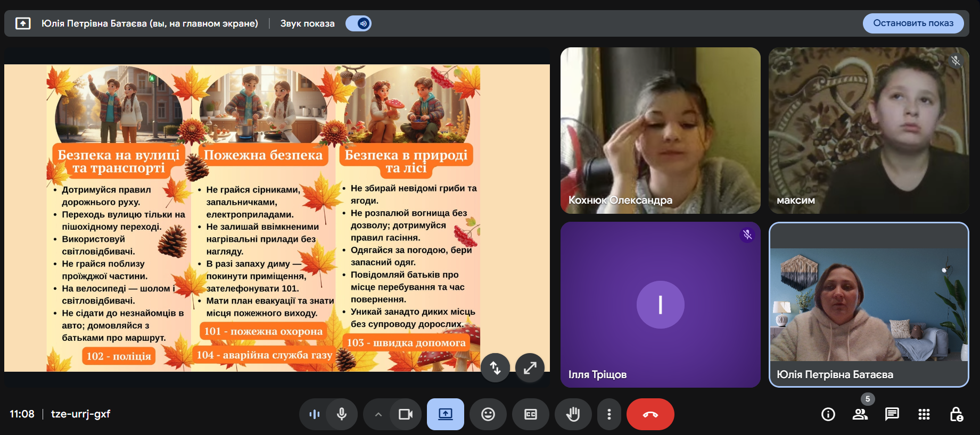This screenshot has height=435, width=980.
Task: Select the Ілля Тріщов participant tile
Action: (x=660, y=305)
